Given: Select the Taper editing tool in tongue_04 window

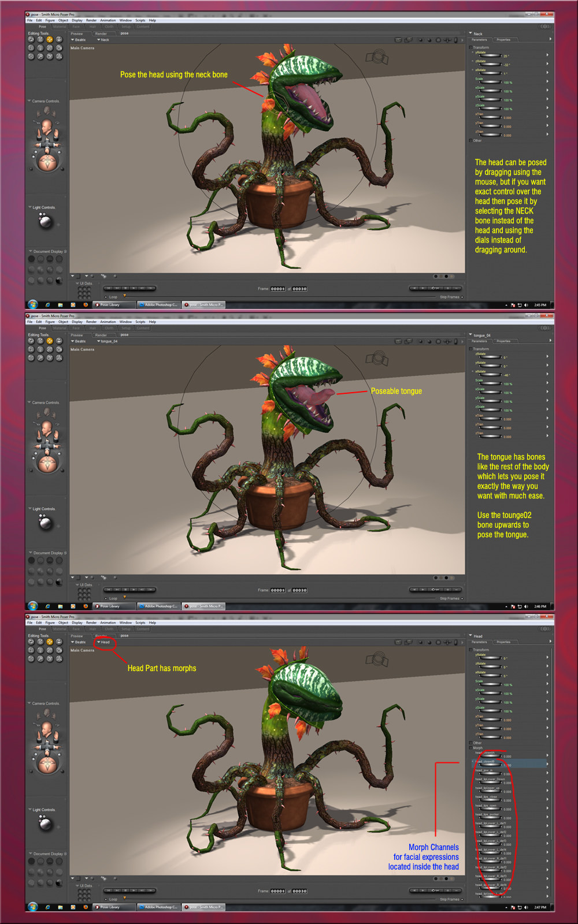Looking at the screenshot, I should point(40,349).
